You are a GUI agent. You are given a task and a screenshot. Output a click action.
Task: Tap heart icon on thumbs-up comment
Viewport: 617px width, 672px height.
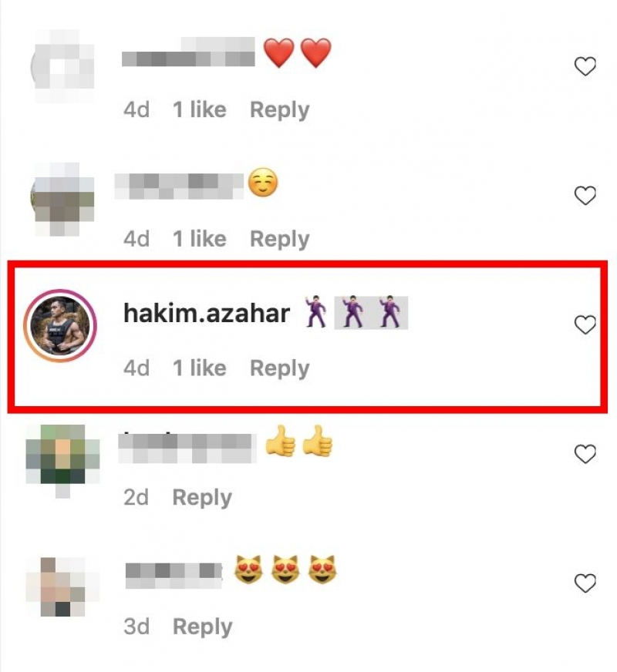(585, 454)
